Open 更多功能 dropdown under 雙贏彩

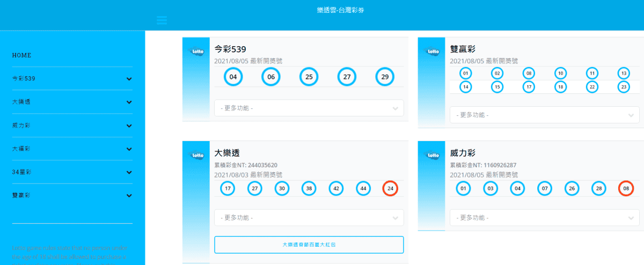click(x=545, y=115)
